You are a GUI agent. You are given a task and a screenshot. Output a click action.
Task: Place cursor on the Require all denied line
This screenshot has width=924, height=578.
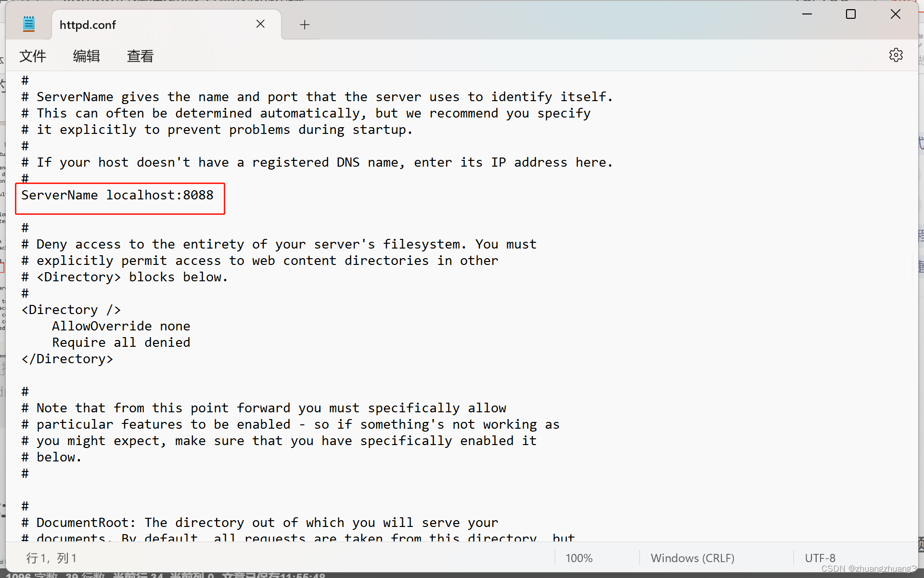click(121, 342)
